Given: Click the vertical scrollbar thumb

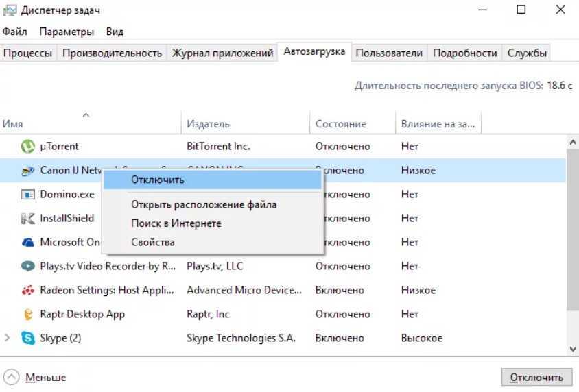Looking at the screenshot, I should pos(573,230).
